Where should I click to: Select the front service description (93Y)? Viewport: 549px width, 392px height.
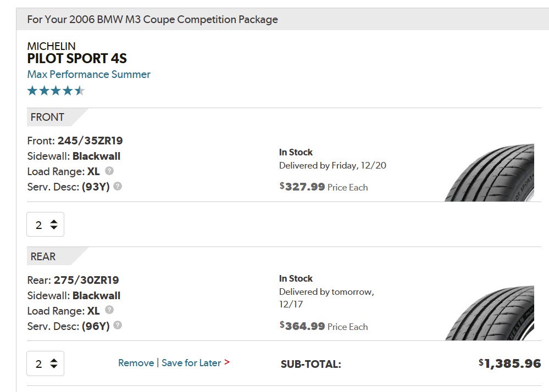click(96, 187)
